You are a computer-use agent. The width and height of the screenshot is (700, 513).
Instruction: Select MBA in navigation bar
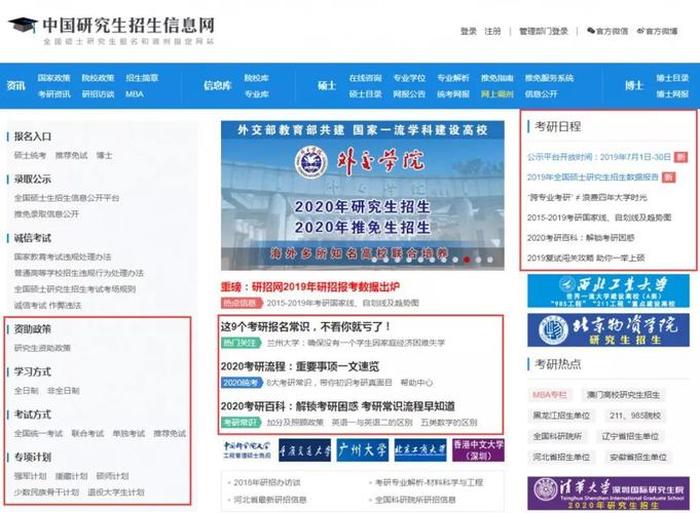pyautogui.click(x=134, y=94)
